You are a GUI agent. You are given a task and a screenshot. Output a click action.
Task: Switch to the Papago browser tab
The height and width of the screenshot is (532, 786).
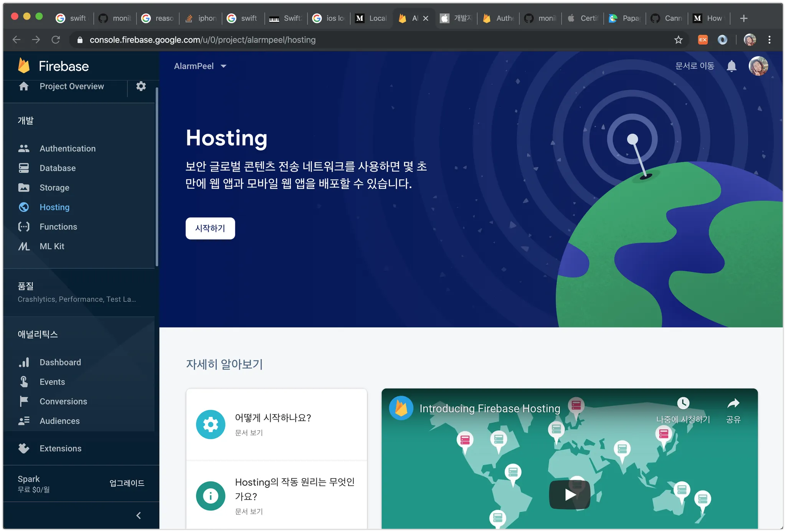pos(626,18)
